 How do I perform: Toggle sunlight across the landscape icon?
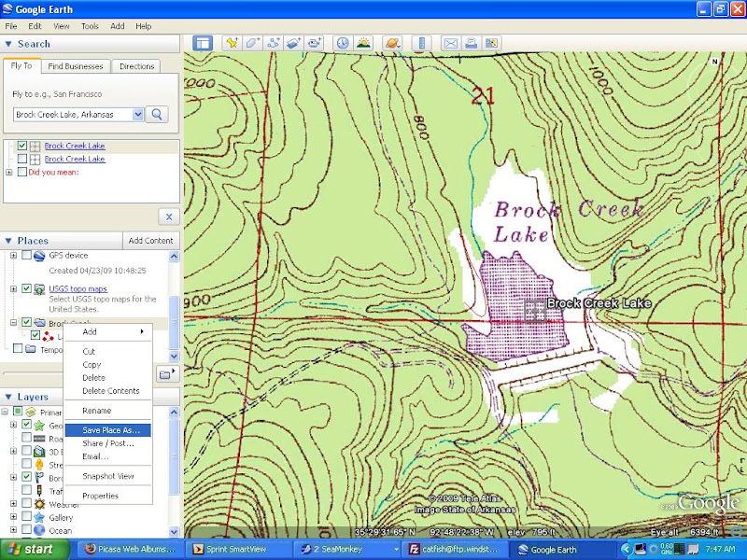(363, 43)
